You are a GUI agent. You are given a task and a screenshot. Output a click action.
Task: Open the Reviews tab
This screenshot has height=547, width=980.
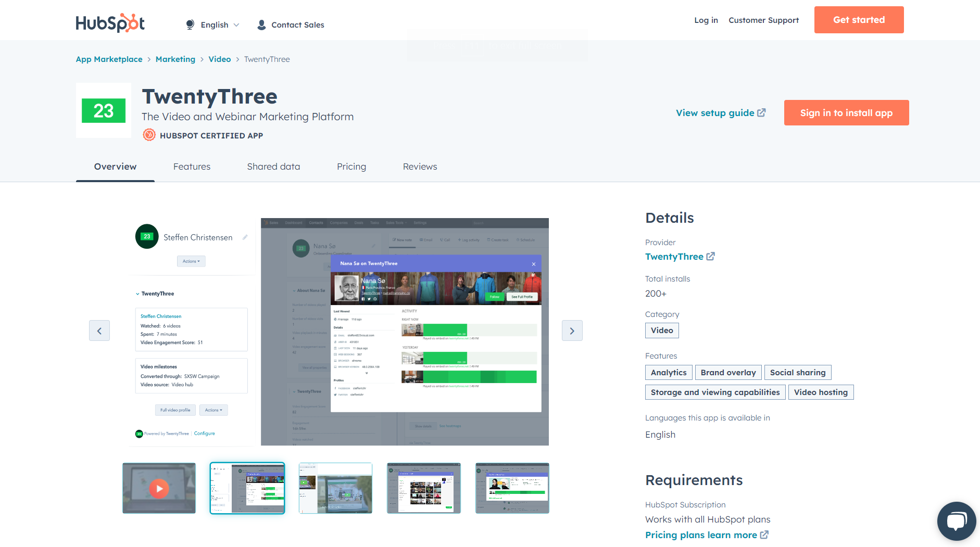(420, 167)
